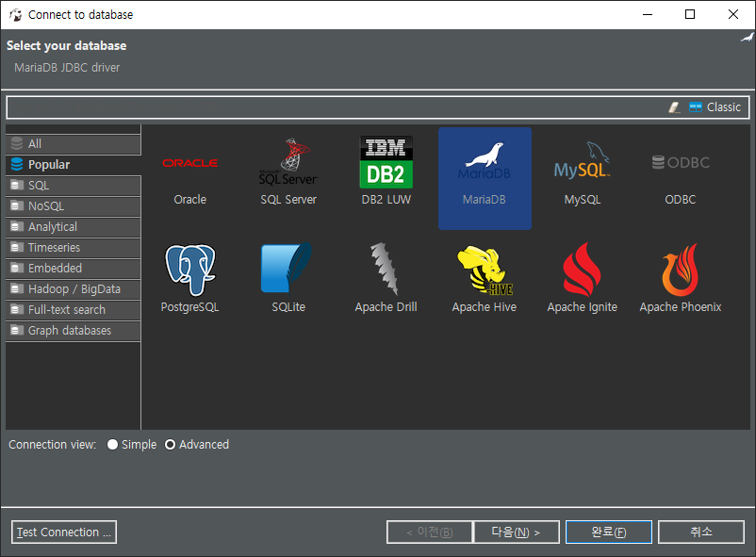The height and width of the screenshot is (557, 756).
Task: Open the Popular category
Action: pos(74,164)
